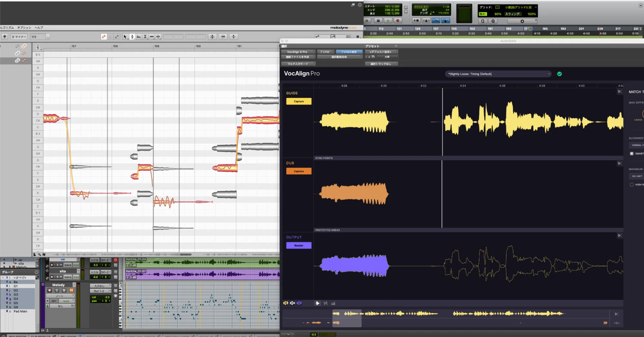Select Melodyne's amplitude tool
Screen dimensions: 644x337
(x=145, y=37)
